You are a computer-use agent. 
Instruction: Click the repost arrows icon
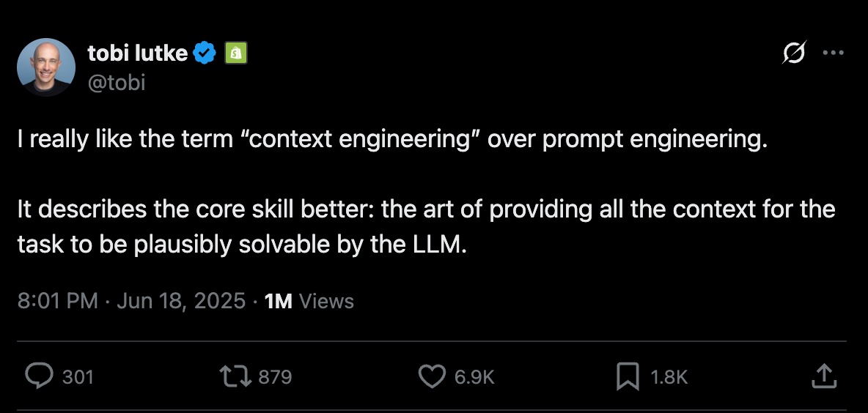click(x=235, y=376)
